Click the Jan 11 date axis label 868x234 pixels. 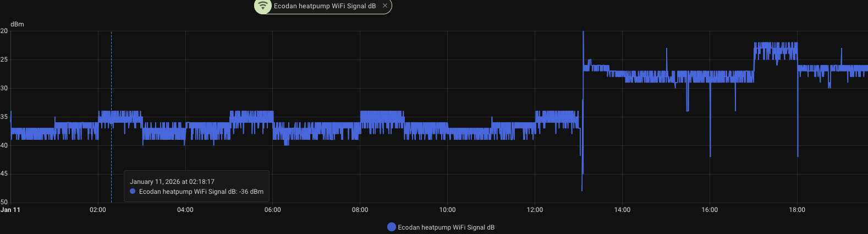(x=10, y=210)
